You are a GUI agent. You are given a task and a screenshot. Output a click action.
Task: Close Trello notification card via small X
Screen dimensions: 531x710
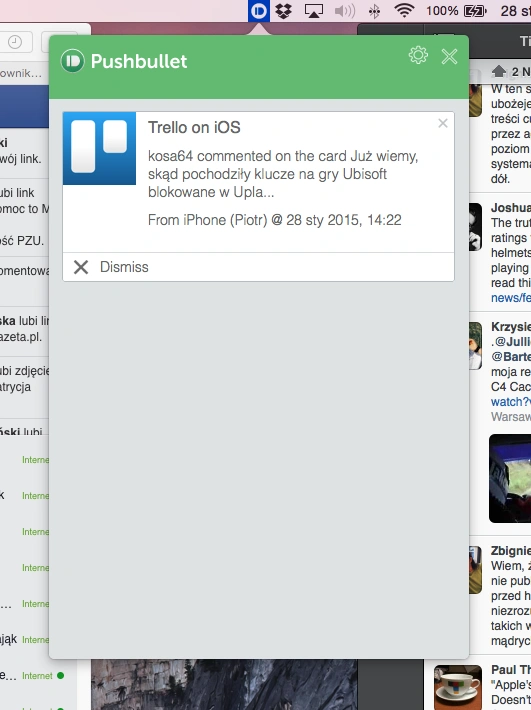point(443,123)
